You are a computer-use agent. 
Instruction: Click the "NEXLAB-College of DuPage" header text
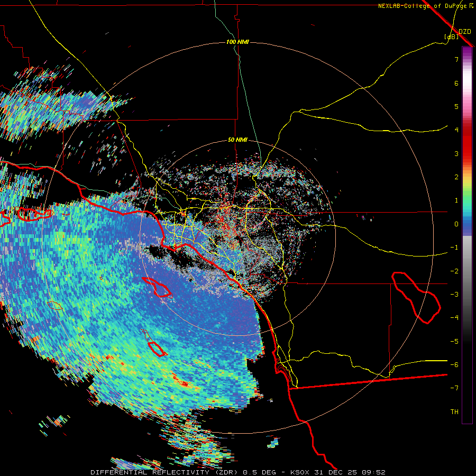tap(422, 6)
